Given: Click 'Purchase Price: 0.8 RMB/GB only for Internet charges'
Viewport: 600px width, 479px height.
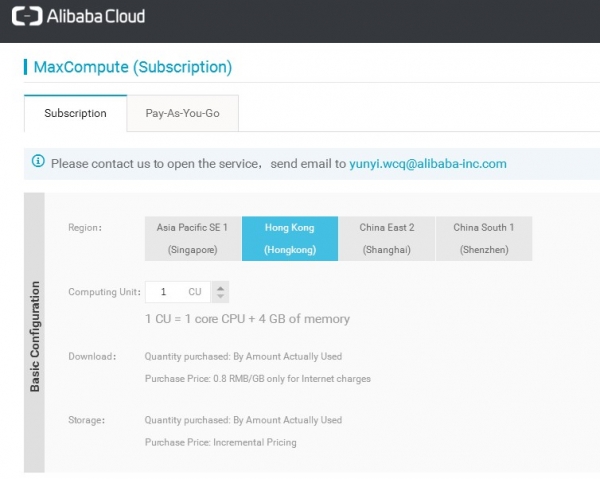Looking at the screenshot, I should tap(258, 379).
